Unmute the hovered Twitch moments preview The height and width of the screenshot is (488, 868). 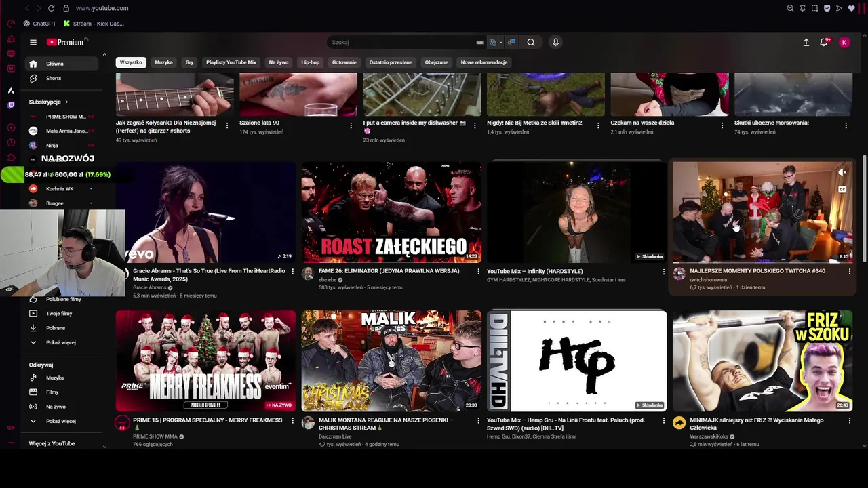click(842, 173)
